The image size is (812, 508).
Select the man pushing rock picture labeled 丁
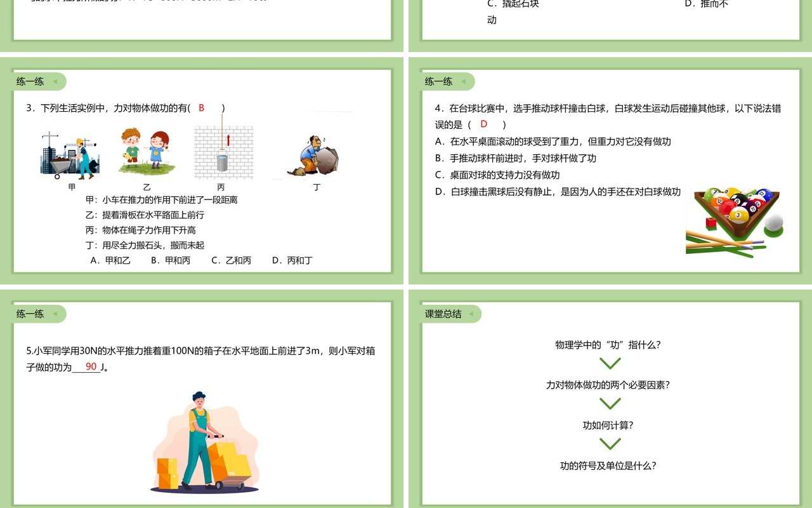tap(313, 156)
